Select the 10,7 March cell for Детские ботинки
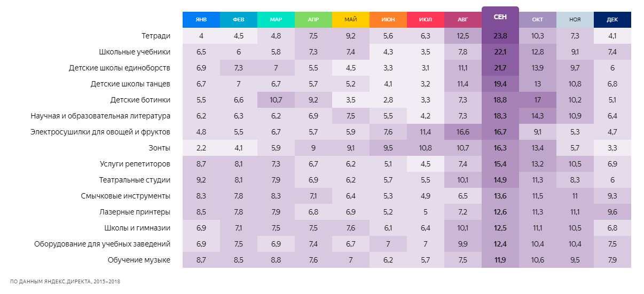The image size is (644, 294). point(276,100)
